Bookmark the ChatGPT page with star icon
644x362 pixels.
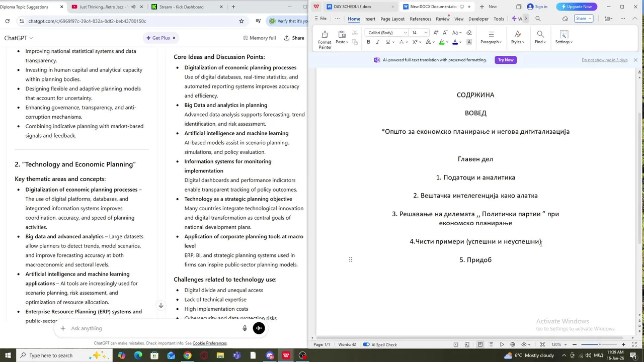click(242, 21)
